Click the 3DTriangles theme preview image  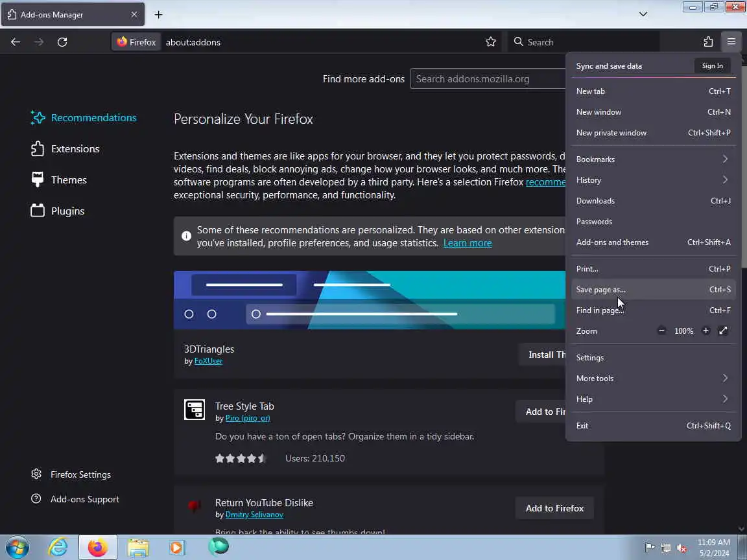click(x=370, y=300)
